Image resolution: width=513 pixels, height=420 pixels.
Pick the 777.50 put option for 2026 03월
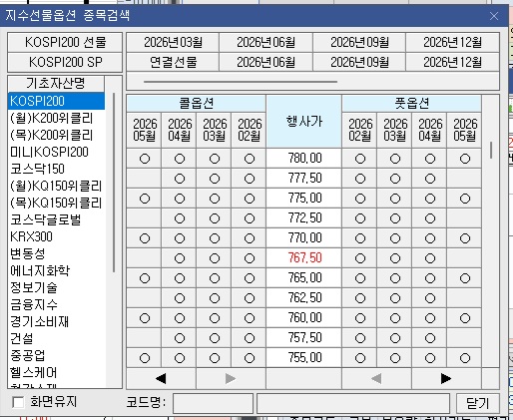pyautogui.click(x=395, y=179)
